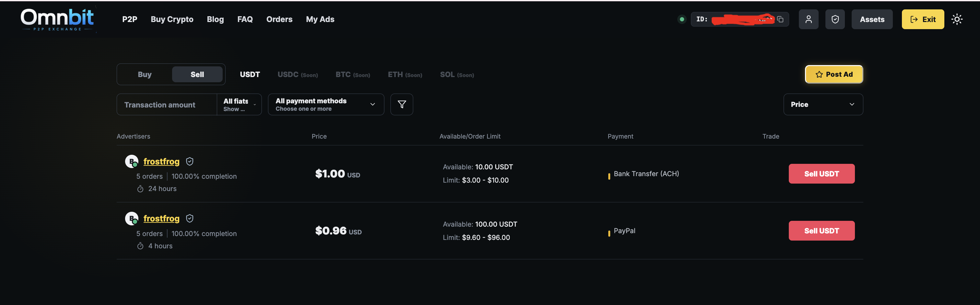Sell USDT on the PayPal ad
This screenshot has height=305, width=980.
(x=821, y=231)
